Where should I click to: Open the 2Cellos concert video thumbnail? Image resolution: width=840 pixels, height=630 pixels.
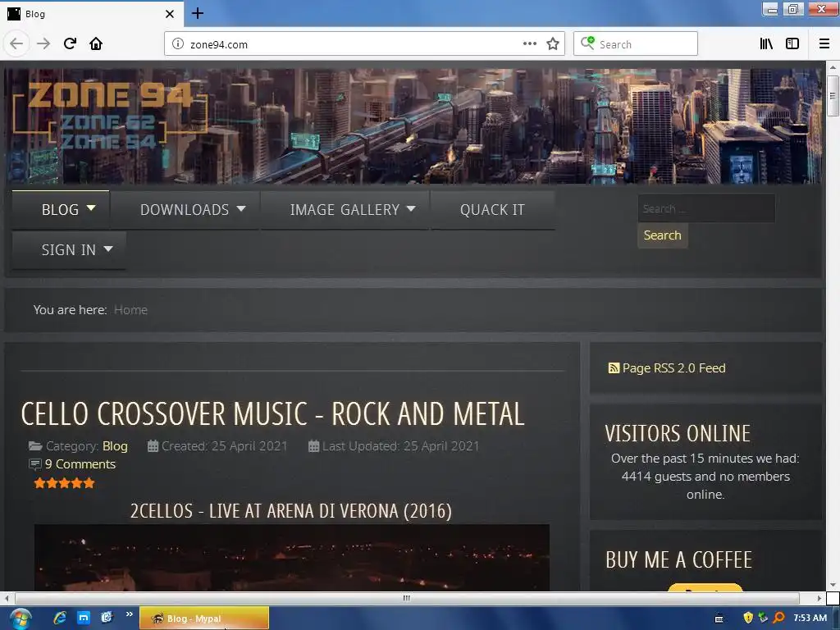point(291,558)
